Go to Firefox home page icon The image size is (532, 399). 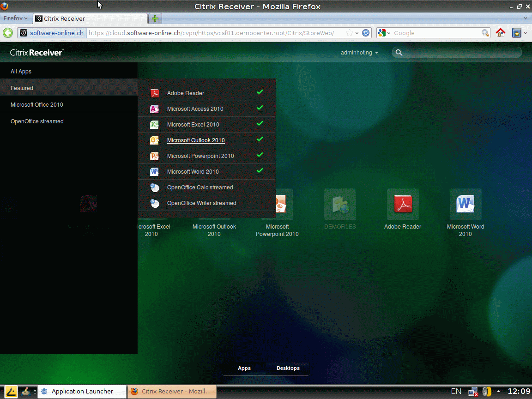click(x=501, y=33)
